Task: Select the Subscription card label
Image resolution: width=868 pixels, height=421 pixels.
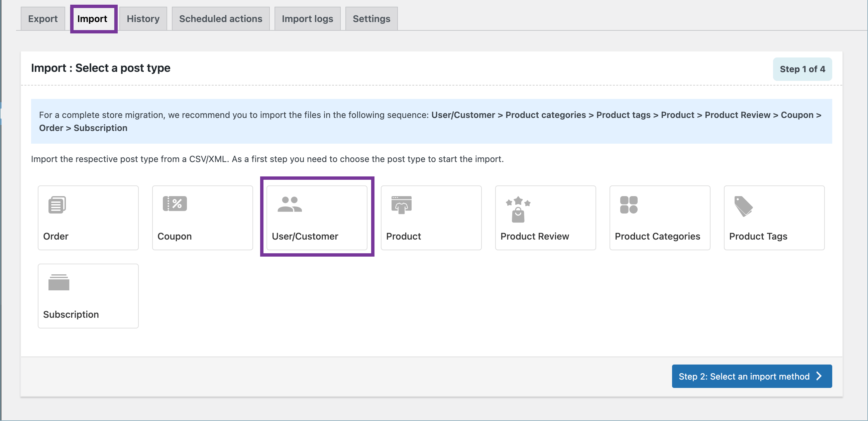Action: point(71,314)
